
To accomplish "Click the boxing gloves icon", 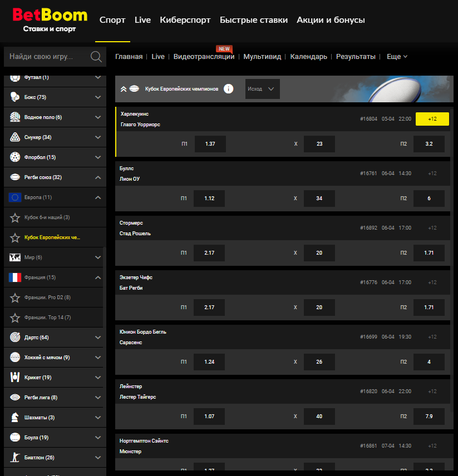I will pyautogui.click(x=15, y=97).
